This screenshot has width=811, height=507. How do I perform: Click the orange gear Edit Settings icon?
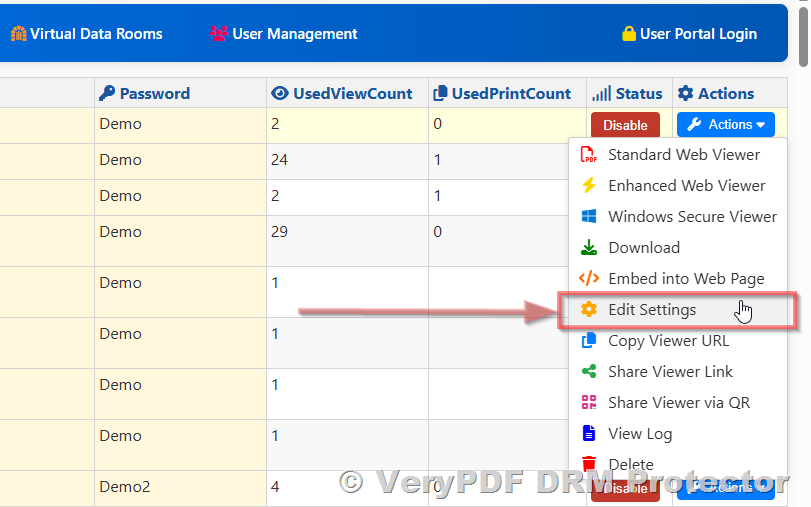point(589,310)
